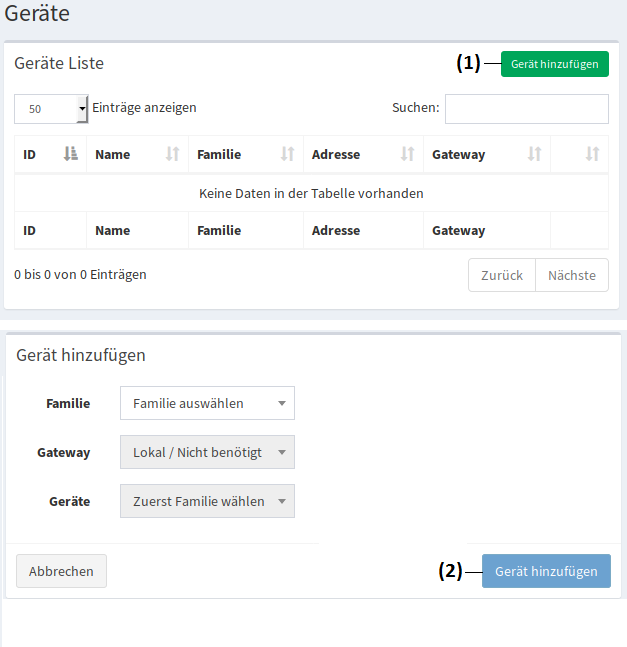
Task: Open the entries-per-page dropdown showing 50
Action: coord(51,108)
